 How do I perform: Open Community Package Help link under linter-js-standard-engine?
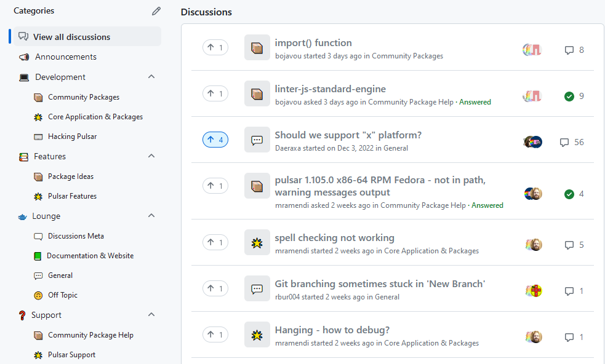[411, 102]
